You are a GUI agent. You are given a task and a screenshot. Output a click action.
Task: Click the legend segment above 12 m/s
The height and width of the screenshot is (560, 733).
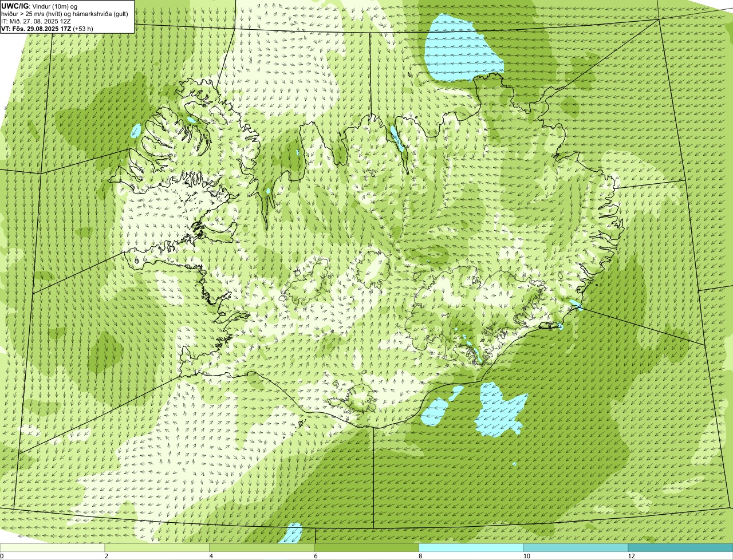[680, 547]
